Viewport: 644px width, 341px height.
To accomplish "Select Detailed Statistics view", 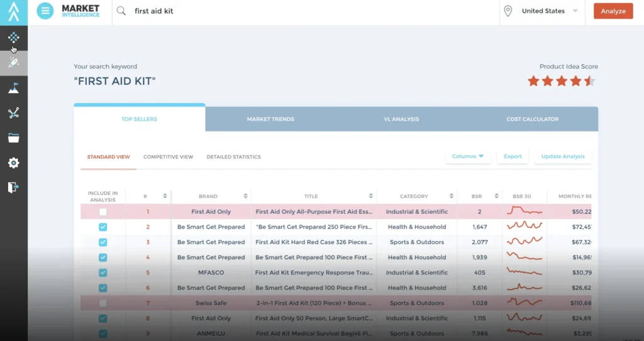I will (234, 157).
